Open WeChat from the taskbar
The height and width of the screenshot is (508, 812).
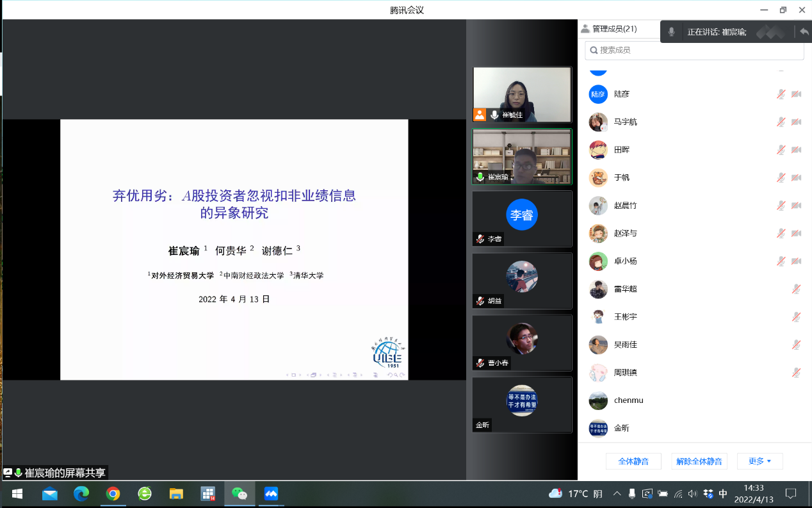click(x=240, y=493)
